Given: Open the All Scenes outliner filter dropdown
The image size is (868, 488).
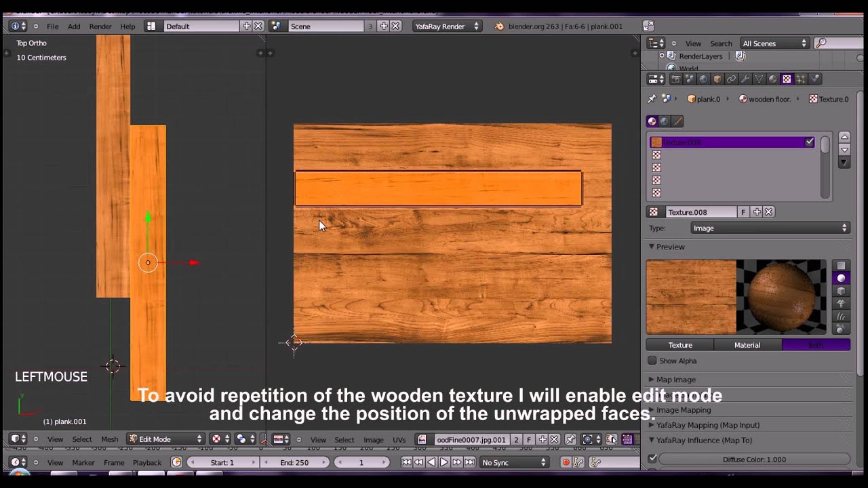Looking at the screenshot, I should point(774,43).
